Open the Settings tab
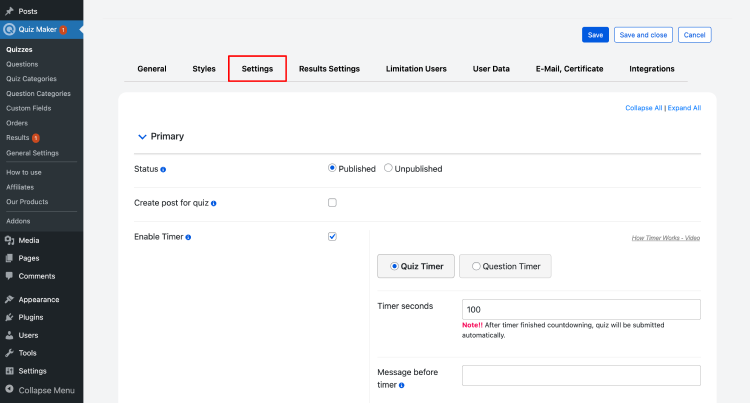750x403 pixels. (257, 69)
